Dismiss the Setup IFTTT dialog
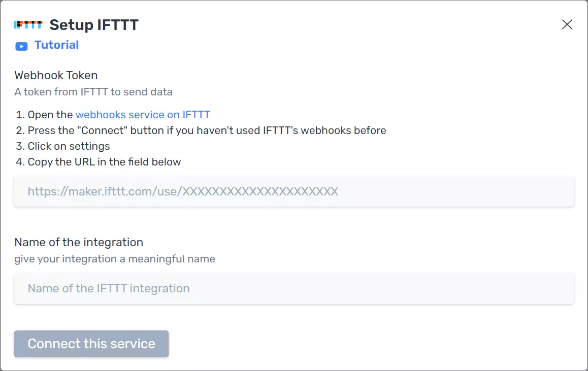 click(567, 24)
